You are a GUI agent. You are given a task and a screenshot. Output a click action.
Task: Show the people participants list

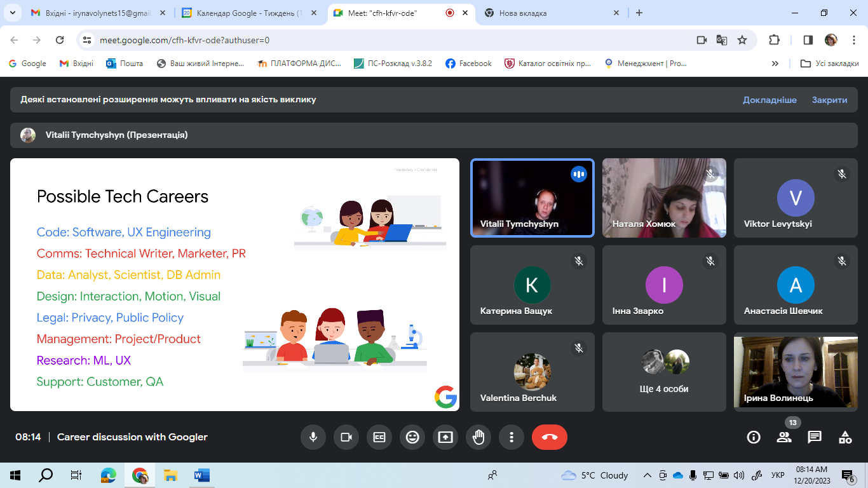[784, 437]
